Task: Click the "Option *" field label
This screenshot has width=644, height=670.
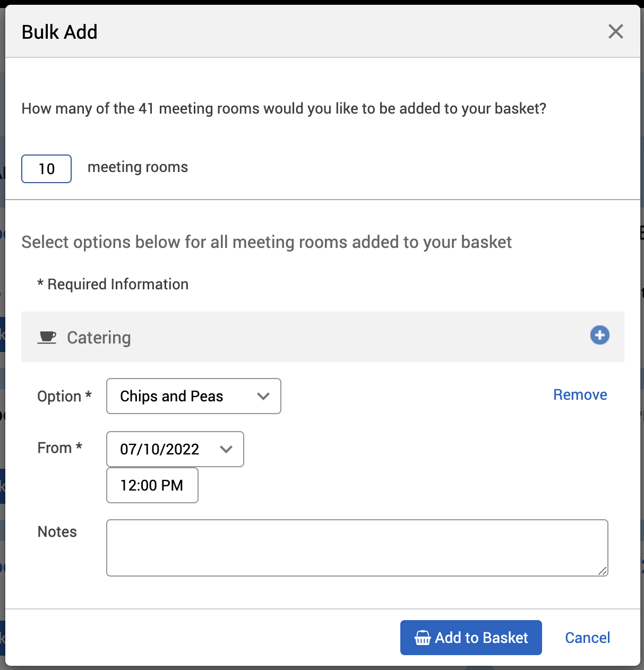Action: (64, 396)
